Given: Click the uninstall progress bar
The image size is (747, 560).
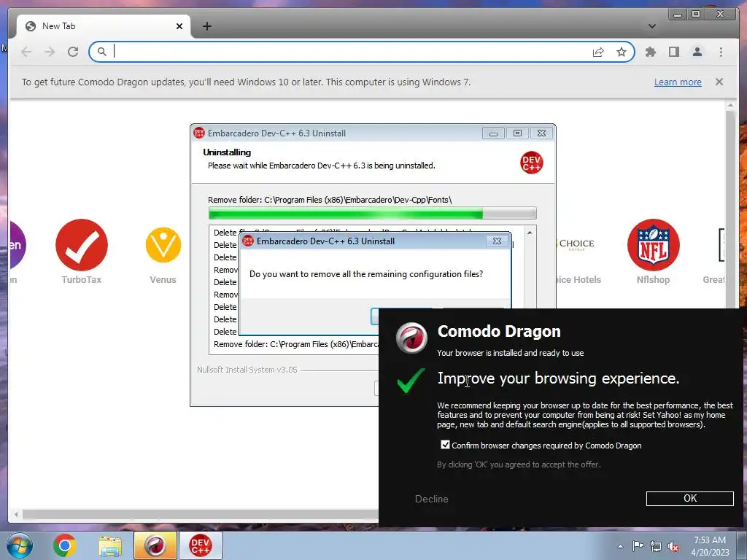Looking at the screenshot, I should 373,213.
